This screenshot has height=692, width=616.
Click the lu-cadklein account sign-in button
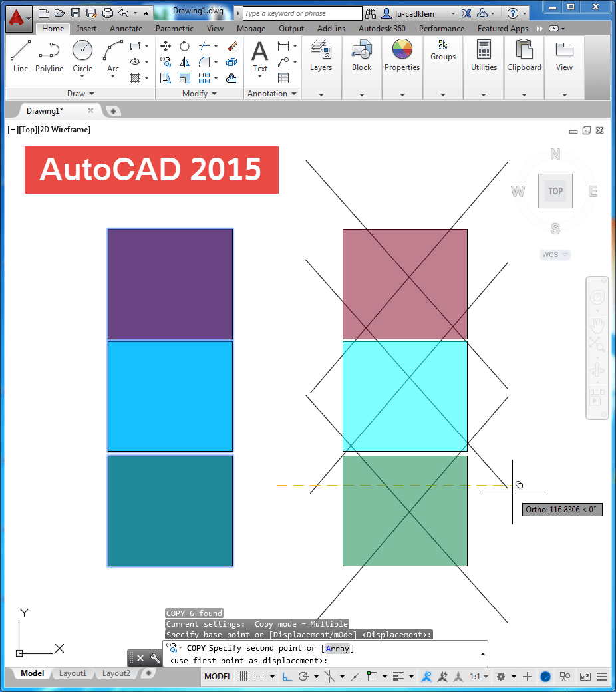coord(414,14)
